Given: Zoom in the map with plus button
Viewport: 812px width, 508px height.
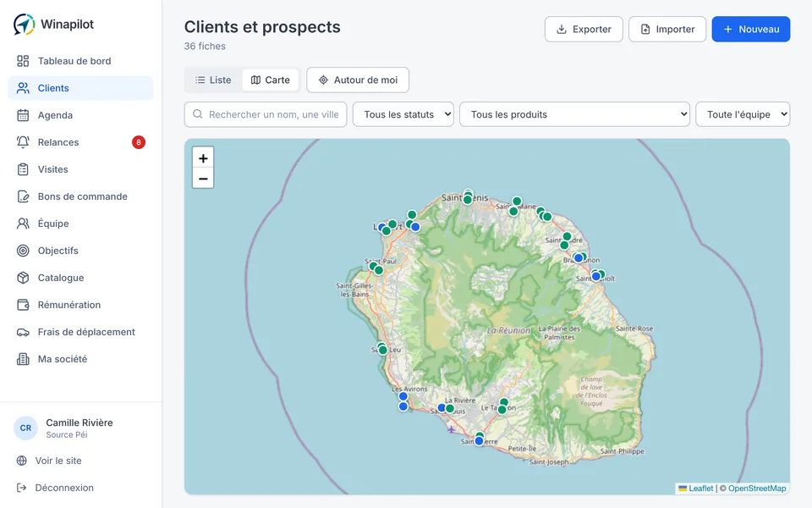Looking at the screenshot, I should (x=203, y=158).
